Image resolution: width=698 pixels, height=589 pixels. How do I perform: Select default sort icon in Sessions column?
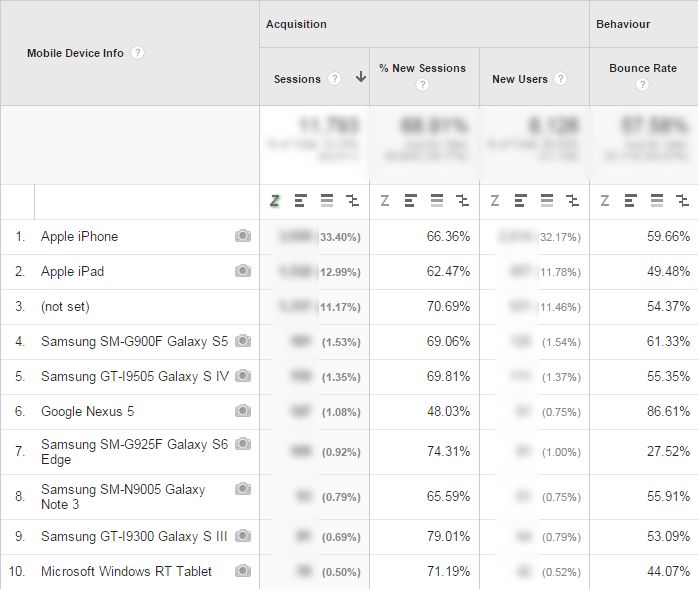(x=275, y=201)
